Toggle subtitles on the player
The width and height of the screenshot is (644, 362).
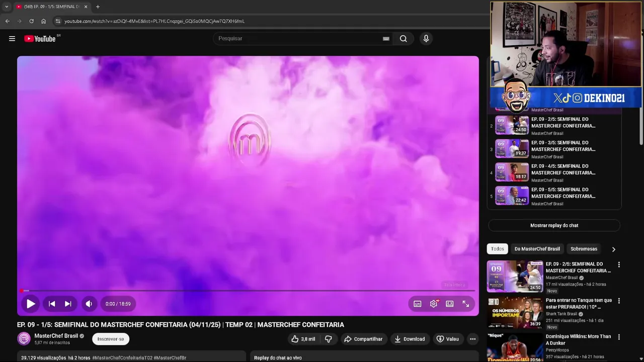point(418,304)
